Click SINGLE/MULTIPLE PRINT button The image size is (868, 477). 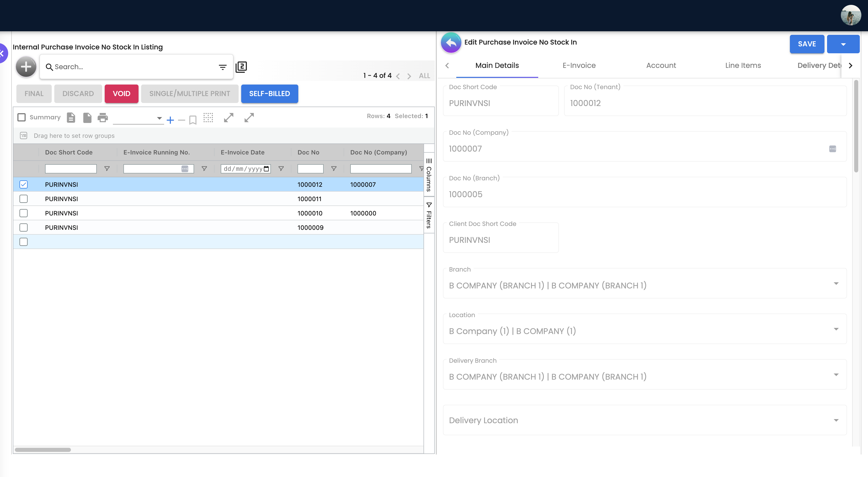point(190,94)
